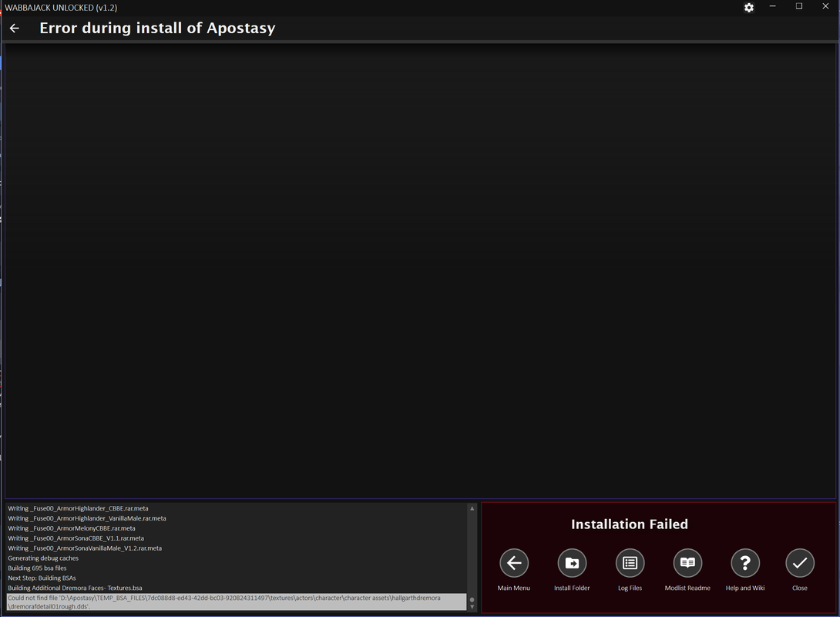The height and width of the screenshot is (617, 840).
Task: Maximize the Wabbajack window
Action: [x=798, y=6]
